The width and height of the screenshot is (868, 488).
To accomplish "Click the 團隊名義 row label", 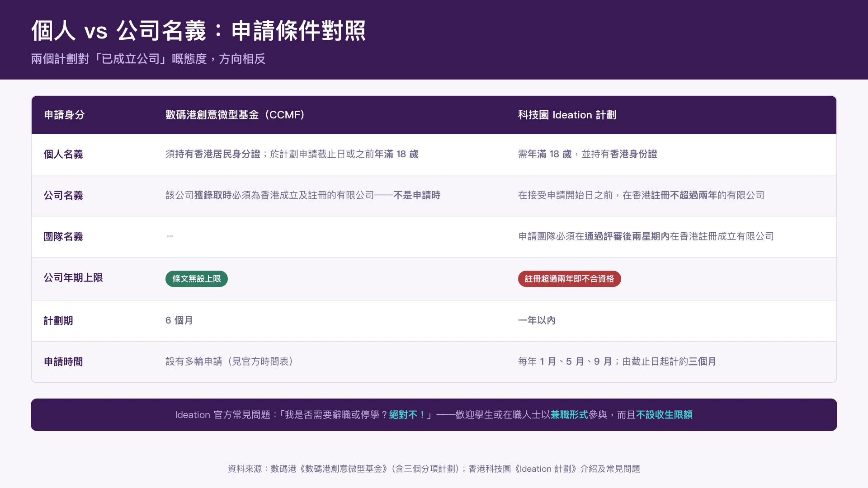I will tap(63, 236).
